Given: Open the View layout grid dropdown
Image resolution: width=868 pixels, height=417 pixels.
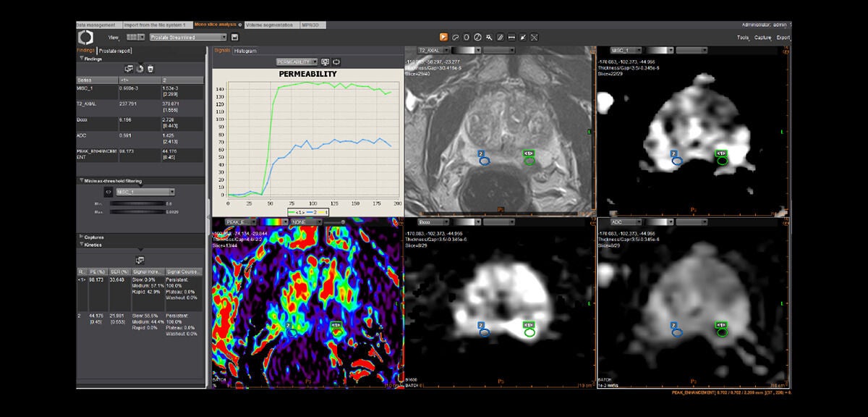Looking at the screenshot, I should pyautogui.click(x=135, y=37).
